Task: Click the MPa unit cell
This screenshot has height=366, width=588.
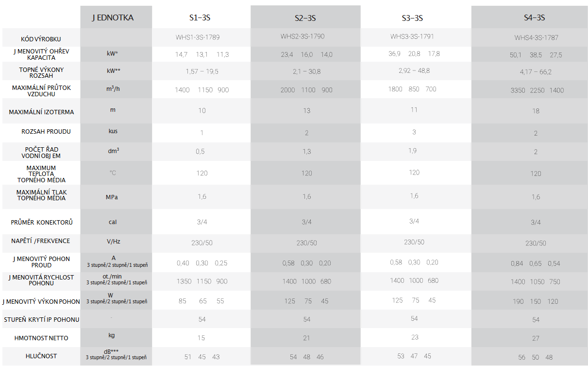Action: pyautogui.click(x=112, y=197)
